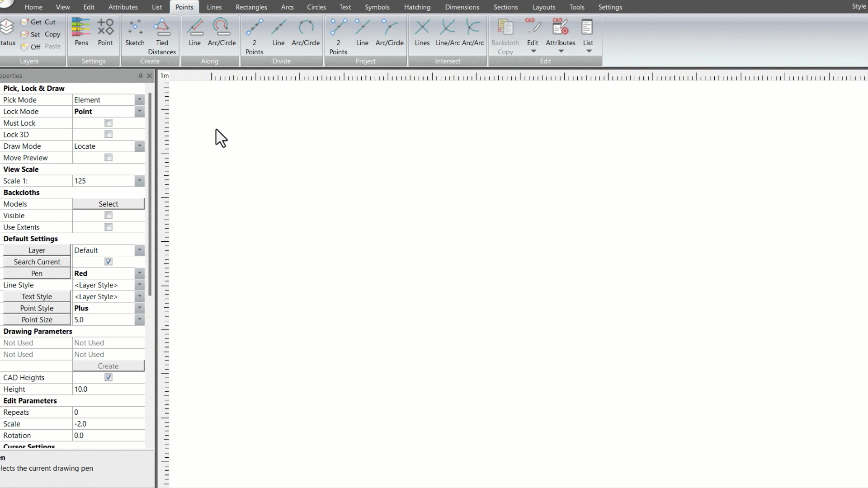The image size is (868, 488).
Task: Click the Height value field
Action: click(108, 389)
